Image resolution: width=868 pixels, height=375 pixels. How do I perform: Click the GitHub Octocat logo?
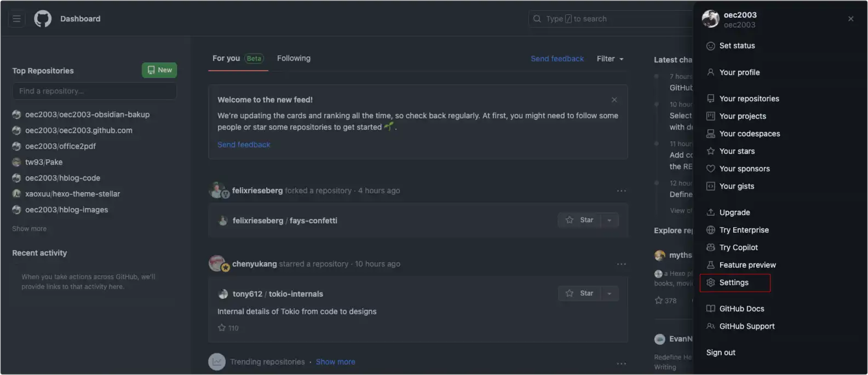coord(43,19)
